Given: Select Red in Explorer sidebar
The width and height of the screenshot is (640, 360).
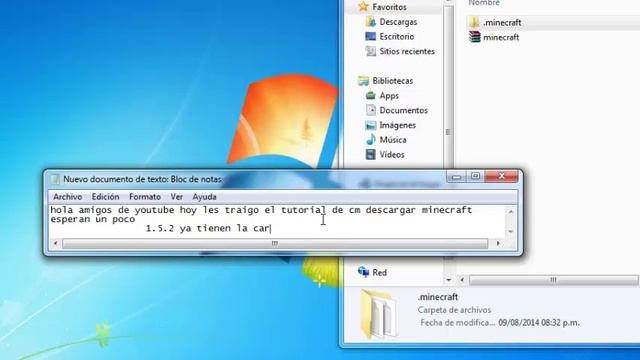Looking at the screenshot, I should point(379,272).
